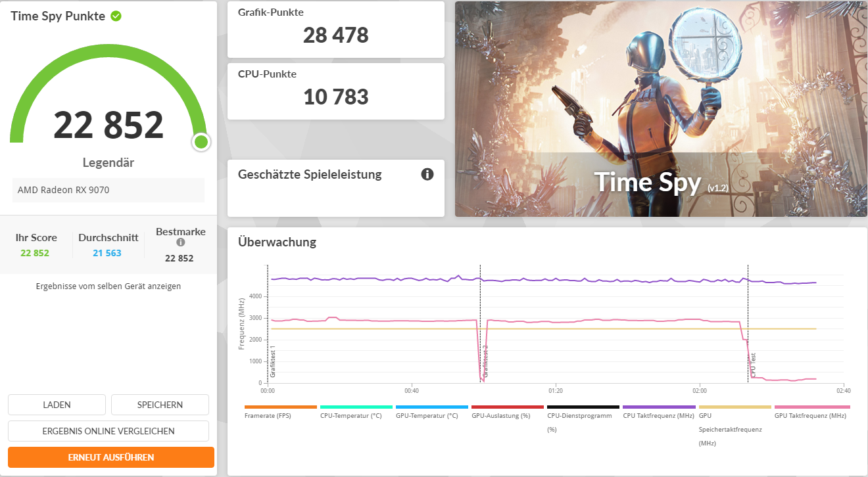The image size is (868, 477).
Task: Click the AMD Radeon RX 9070 field
Action: pos(108,190)
